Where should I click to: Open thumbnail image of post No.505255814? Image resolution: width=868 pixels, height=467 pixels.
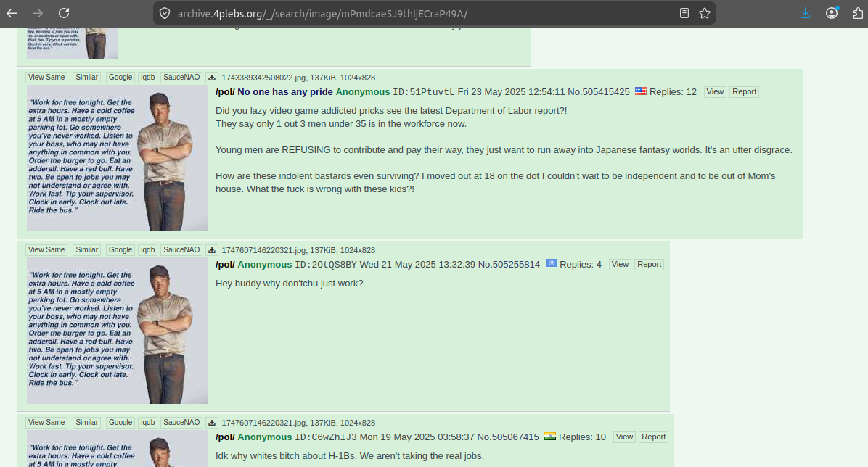coord(118,331)
